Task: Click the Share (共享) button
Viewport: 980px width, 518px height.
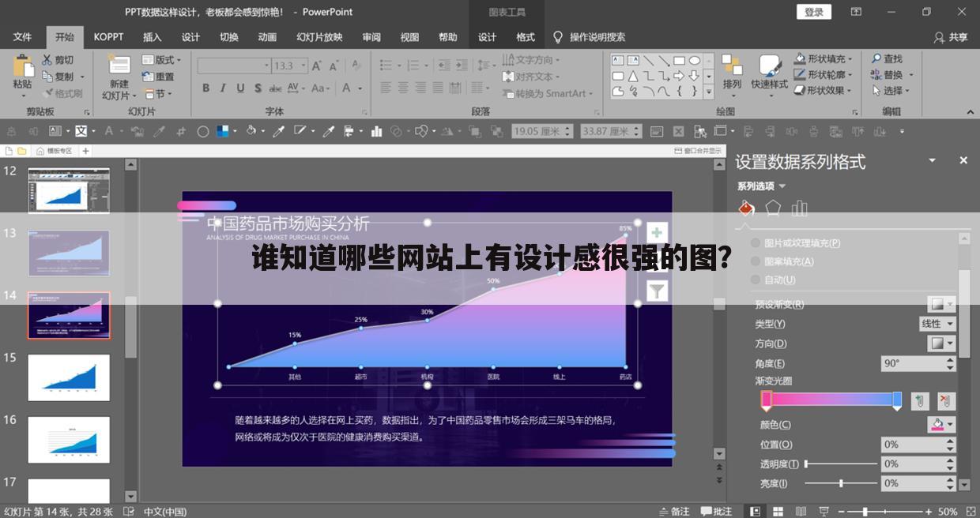Action: click(x=950, y=37)
